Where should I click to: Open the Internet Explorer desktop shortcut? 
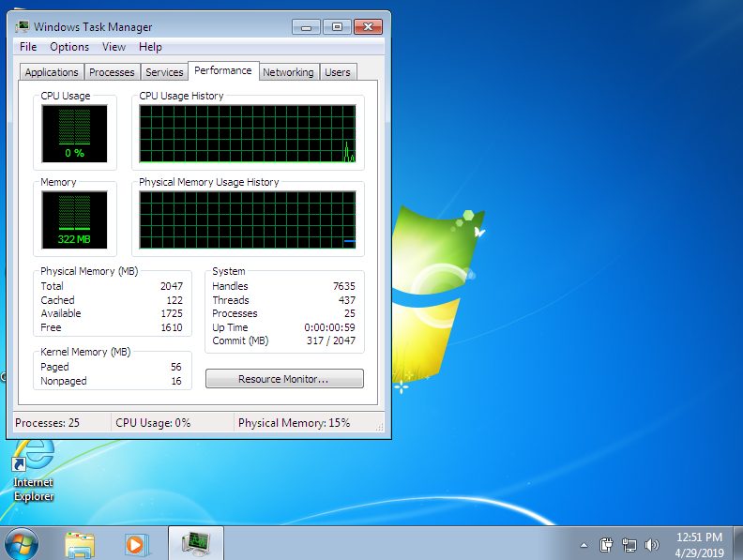tap(33, 470)
